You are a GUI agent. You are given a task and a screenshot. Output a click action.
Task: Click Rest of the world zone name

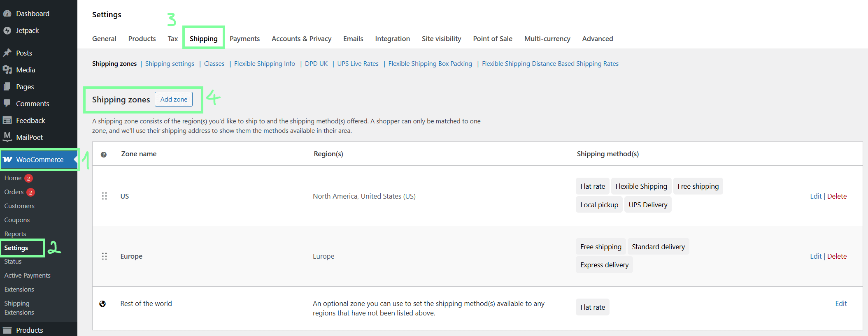point(146,304)
